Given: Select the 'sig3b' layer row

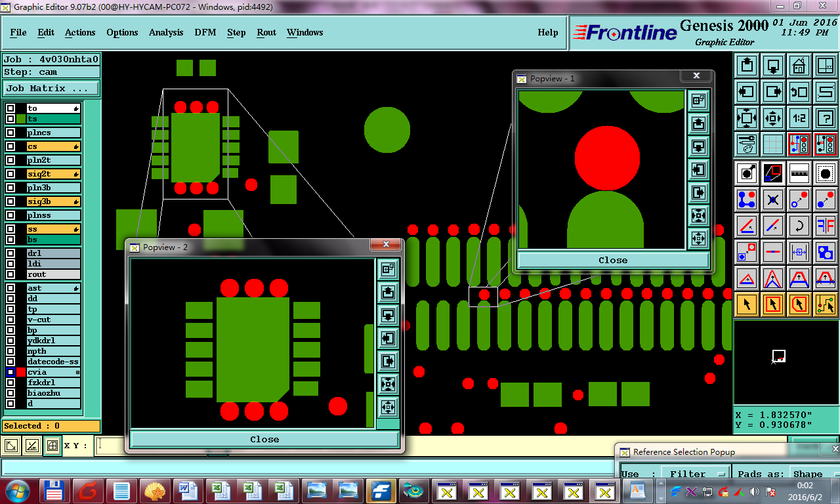Looking at the screenshot, I should pyautogui.click(x=53, y=201).
